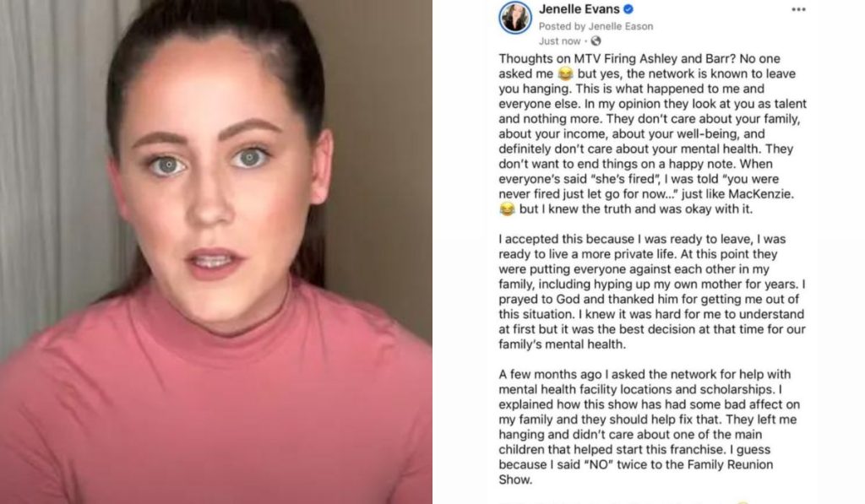
Task: Click the globe public-audience icon
Action: 596,41
